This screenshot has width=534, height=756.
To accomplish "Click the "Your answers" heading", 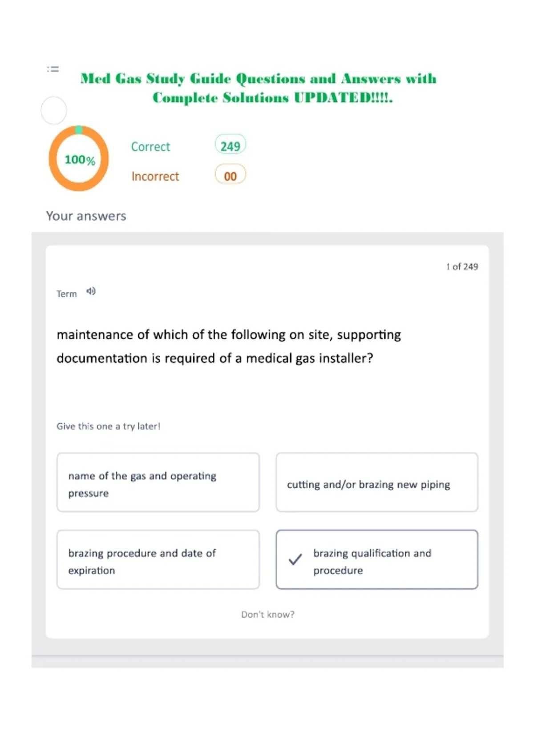I will pyautogui.click(x=86, y=216).
